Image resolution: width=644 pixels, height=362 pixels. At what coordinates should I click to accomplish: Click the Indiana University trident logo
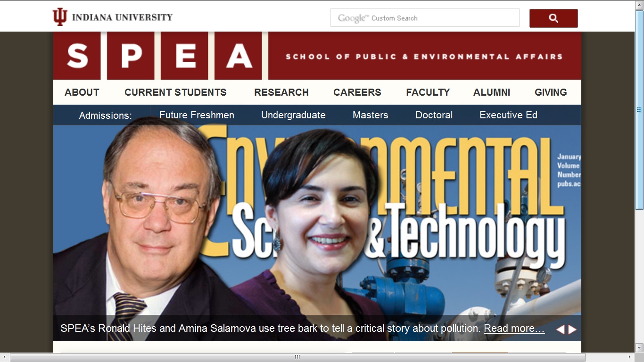click(60, 17)
